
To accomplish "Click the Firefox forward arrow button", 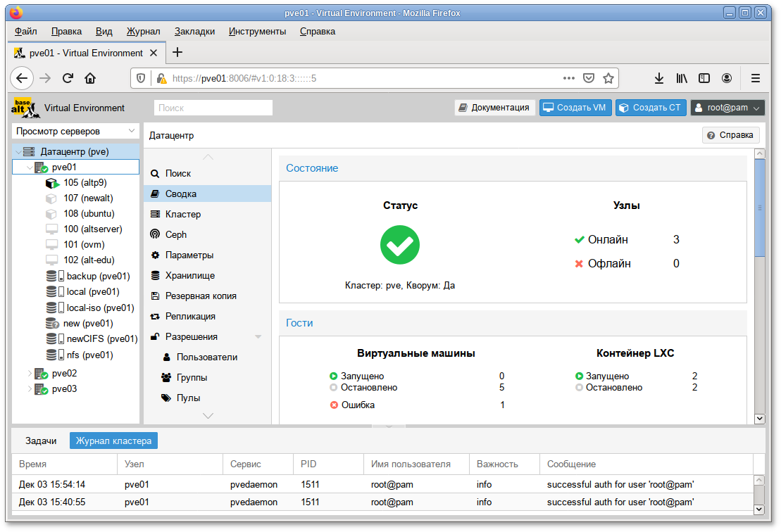I will point(45,78).
